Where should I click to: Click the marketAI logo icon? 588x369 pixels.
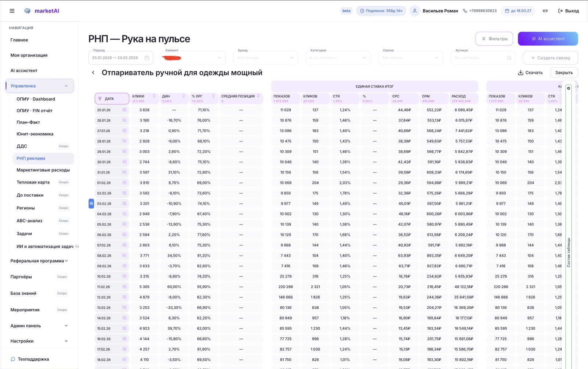(x=27, y=11)
